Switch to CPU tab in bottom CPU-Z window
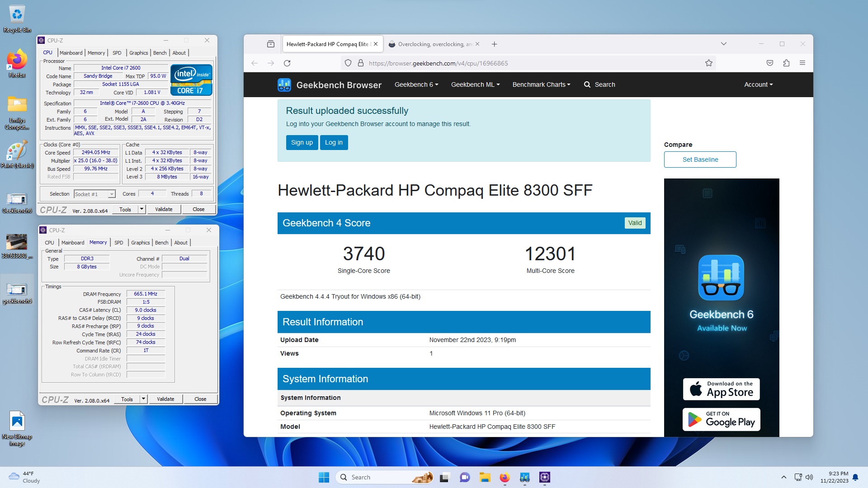The image size is (868, 488). point(49,243)
